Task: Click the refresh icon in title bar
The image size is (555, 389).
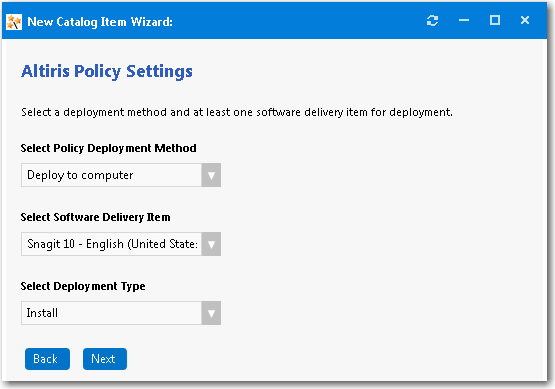Action: [x=433, y=21]
